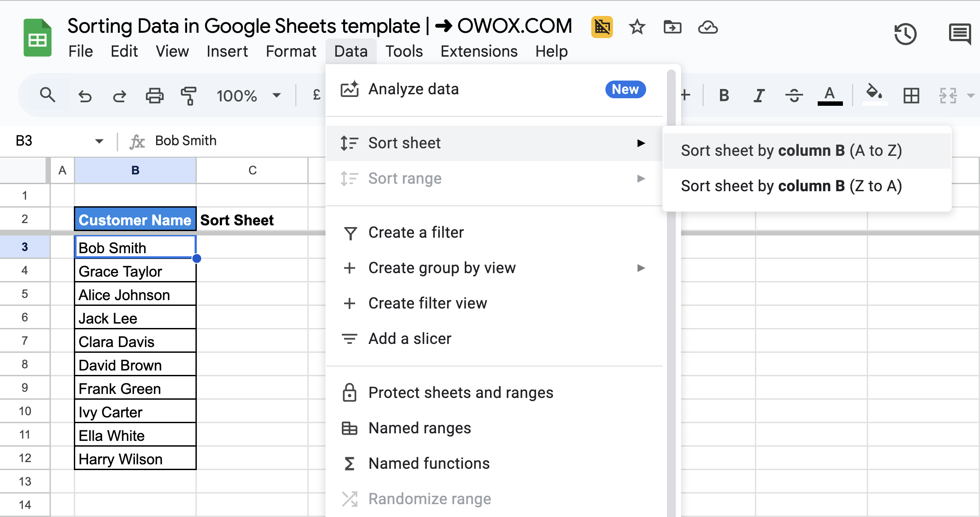The height and width of the screenshot is (517, 980).
Task: Open the 100% zoom dropdown
Action: click(x=248, y=96)
